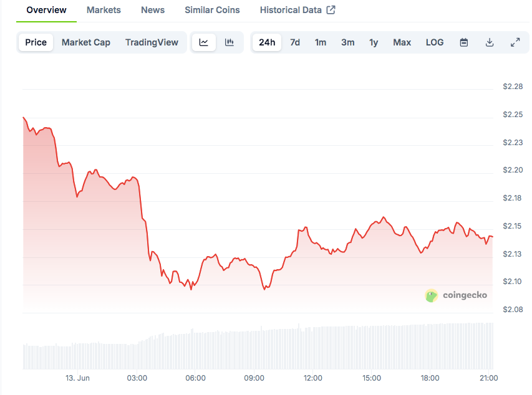The height and width of the screenshot is (395, 532).
Task: Select the Price chart mode
Action: pyautogui.click(x=36, y=42)
